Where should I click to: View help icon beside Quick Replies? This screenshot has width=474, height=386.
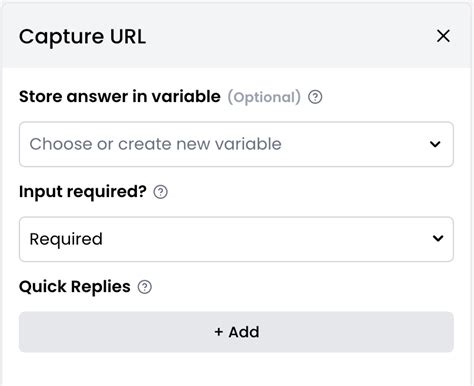point(145,287)
